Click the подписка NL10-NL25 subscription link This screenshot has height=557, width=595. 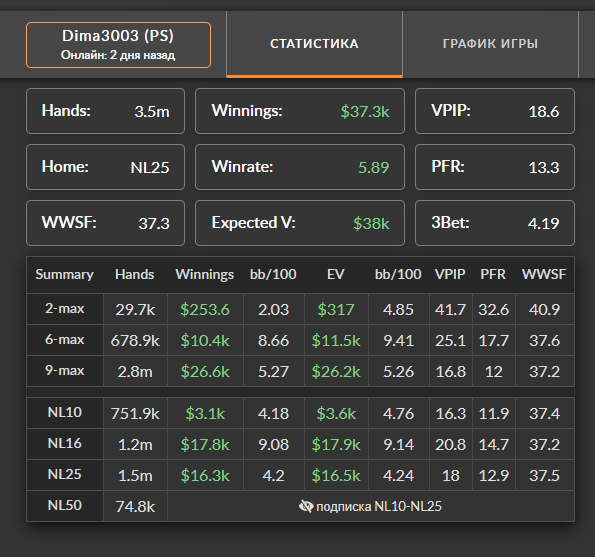pyautogui.click(x=379, y=506)
